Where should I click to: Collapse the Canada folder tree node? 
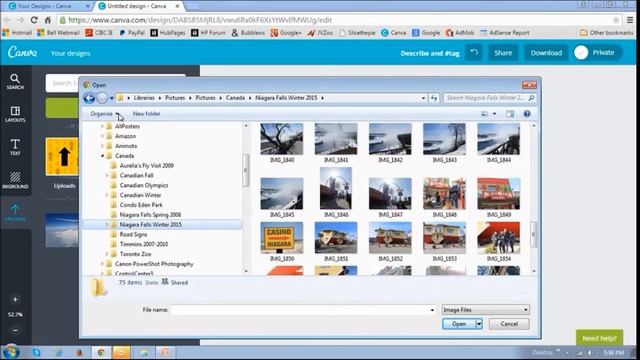click(102, 156)
